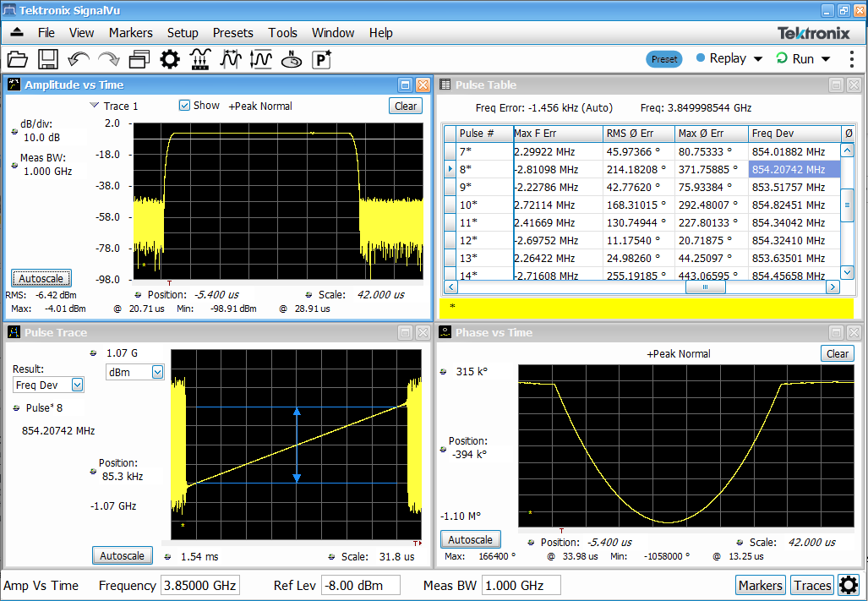Click the Traces button in status bar
The height and width of the screenshot is (601, 868).
point(811,585)
